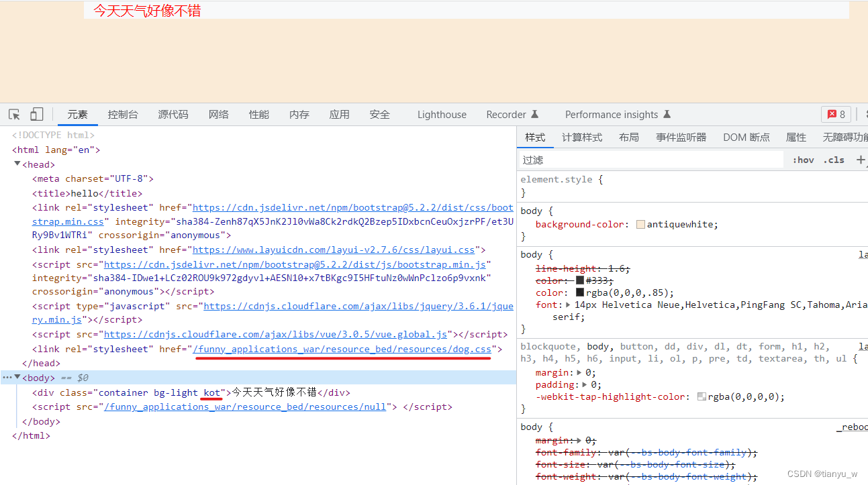The height and width of the screenshot is (485, 868).
Task: Click the + new style rule icon
Action: (860, 160)
